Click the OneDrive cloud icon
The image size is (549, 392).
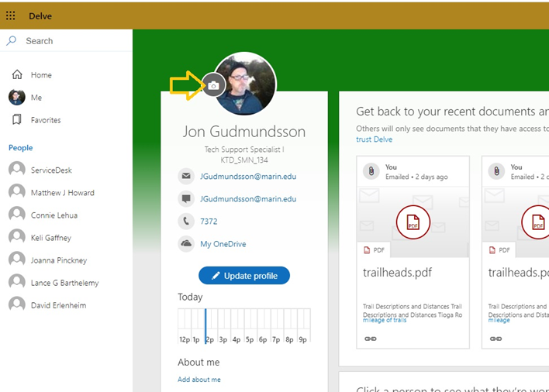(186, 244)
